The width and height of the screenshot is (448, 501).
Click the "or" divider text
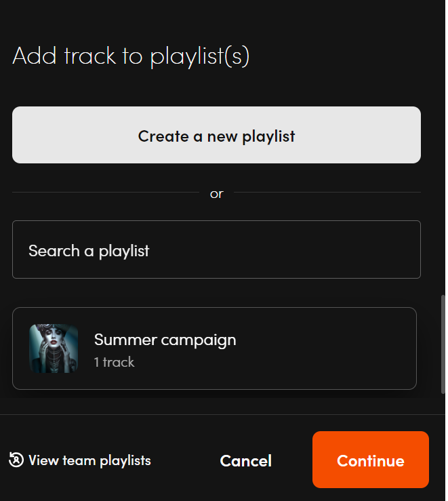tap(216, 194)
